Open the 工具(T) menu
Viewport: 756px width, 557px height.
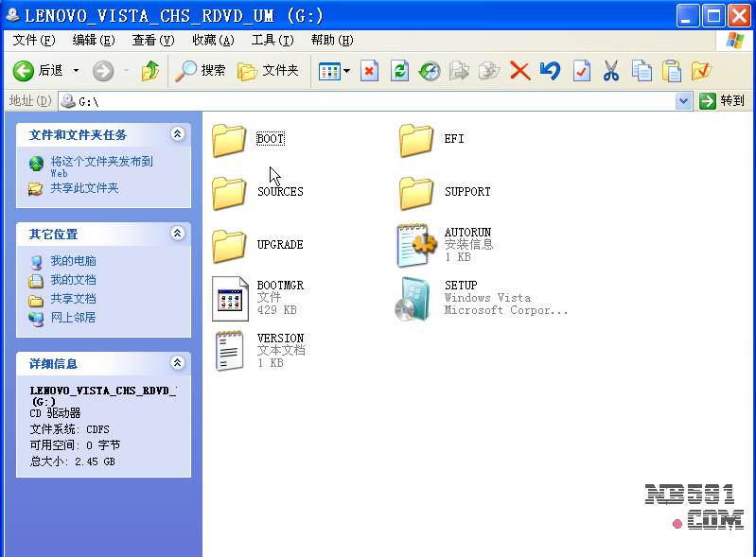(x=273, y=40)
